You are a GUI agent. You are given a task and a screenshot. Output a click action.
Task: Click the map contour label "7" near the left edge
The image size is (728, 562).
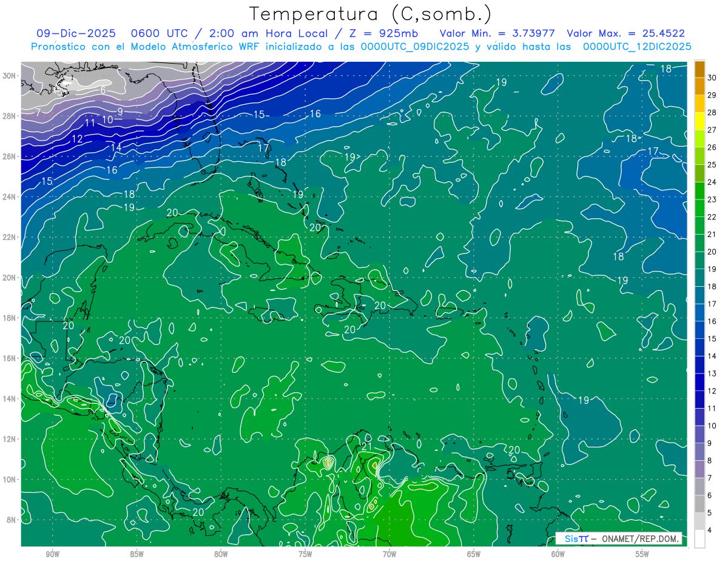(x=38, y=113)
